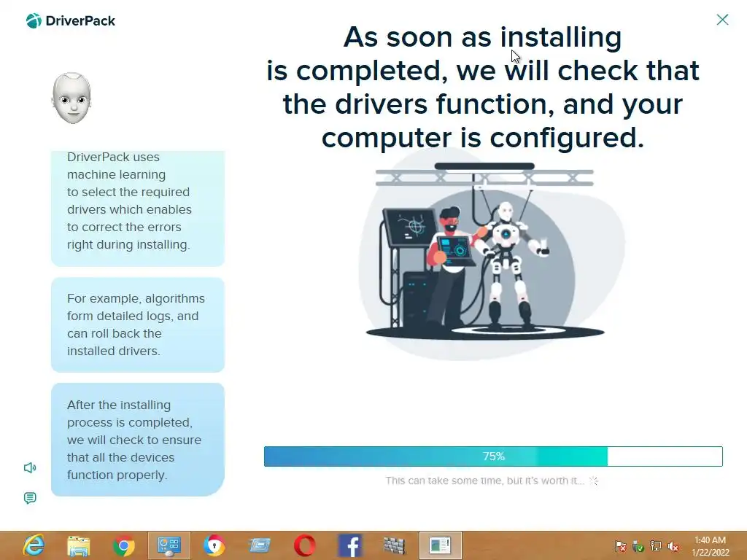This screenshot has height=560, width=747.
Task: Select the machine learning message bubble
Action: tap(138, 209)
